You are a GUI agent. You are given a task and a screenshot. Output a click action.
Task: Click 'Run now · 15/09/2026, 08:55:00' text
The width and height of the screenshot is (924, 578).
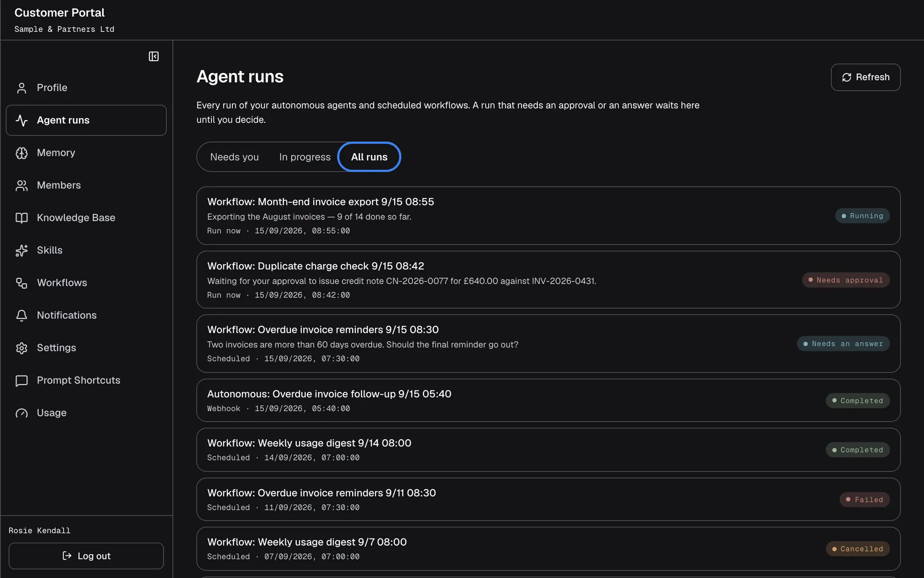pyautogui.click(x=278, y=231)
